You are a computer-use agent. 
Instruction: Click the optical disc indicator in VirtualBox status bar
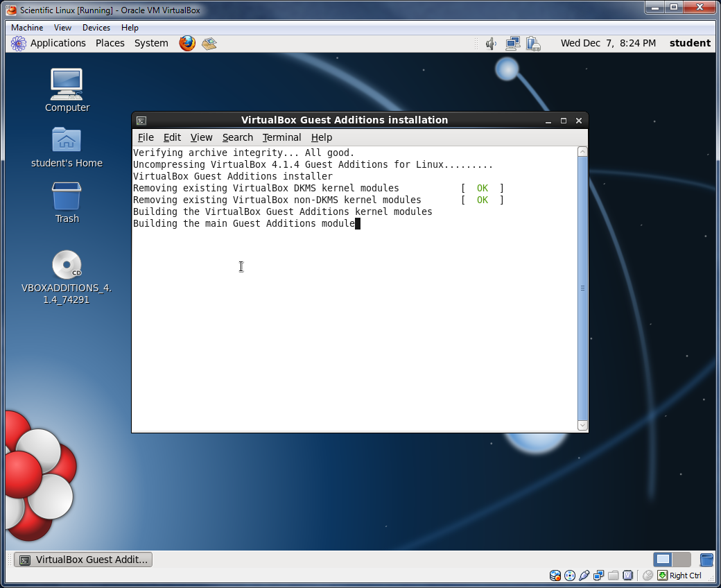[x=570, y=575]
